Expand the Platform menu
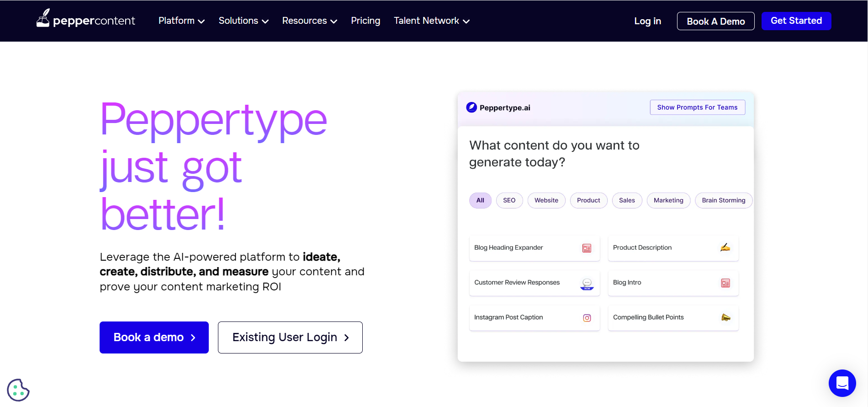 tap(181, 21)
